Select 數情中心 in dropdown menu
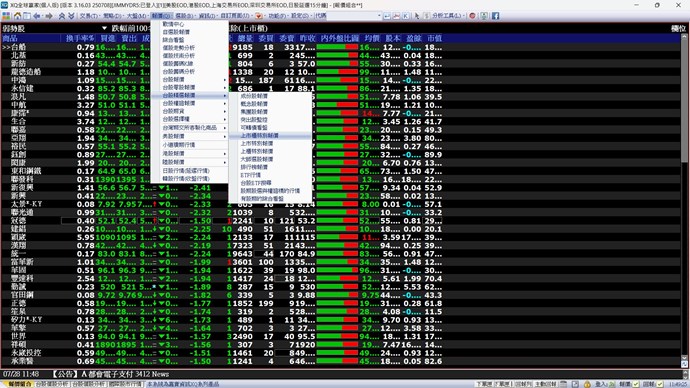This screenshot has width=690, height=388. click(189, 24)
